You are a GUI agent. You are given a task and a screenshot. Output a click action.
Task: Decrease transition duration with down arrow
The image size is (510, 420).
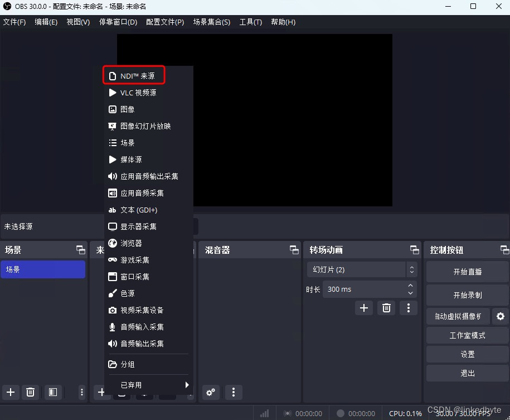coord(411,293)
